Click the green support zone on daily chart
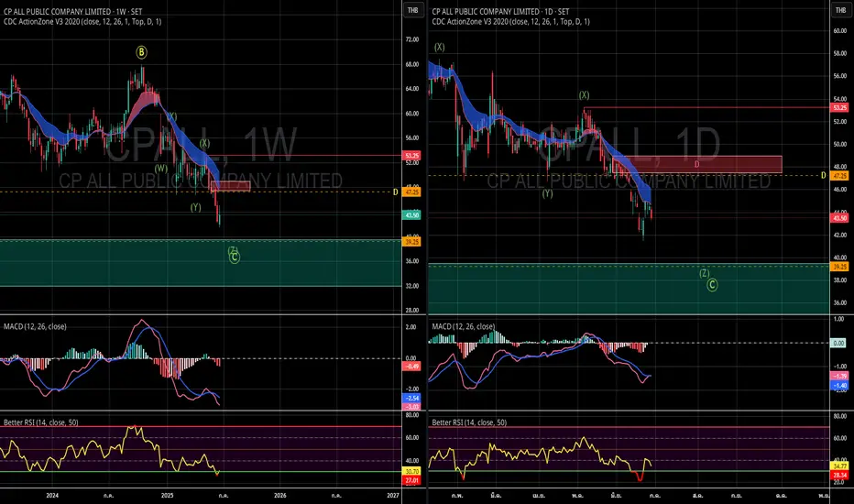Screen dimensions: 854x504 (629, 289)
